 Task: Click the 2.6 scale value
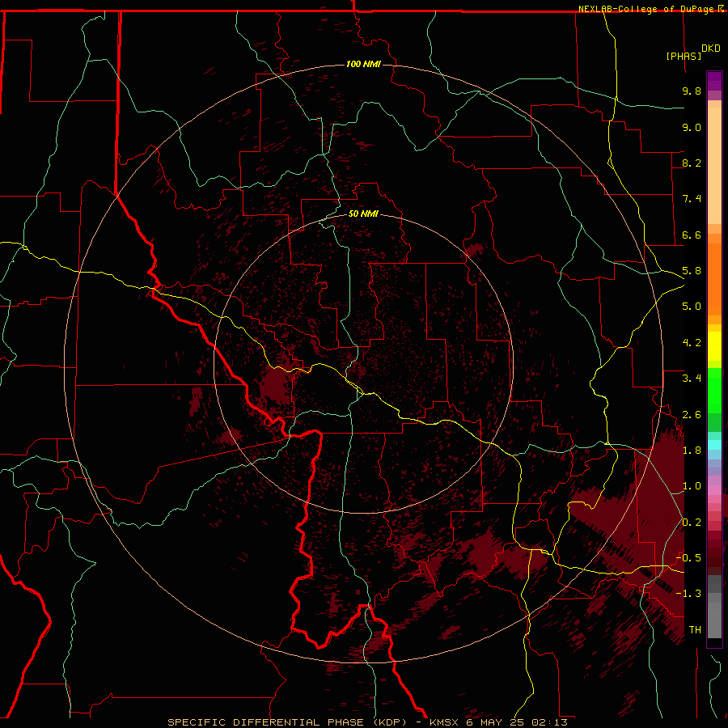(x=692, y=415)
